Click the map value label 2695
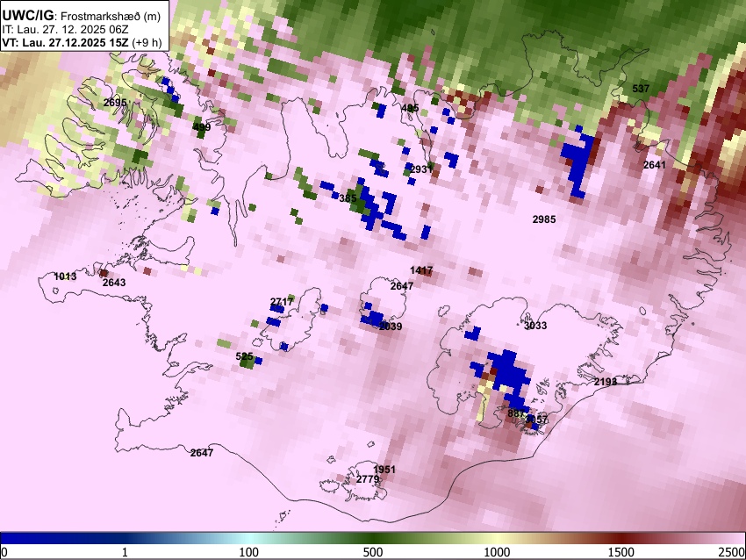Viewport: 746px width, 560px height. pyautogui.click(x=115, y=103)
